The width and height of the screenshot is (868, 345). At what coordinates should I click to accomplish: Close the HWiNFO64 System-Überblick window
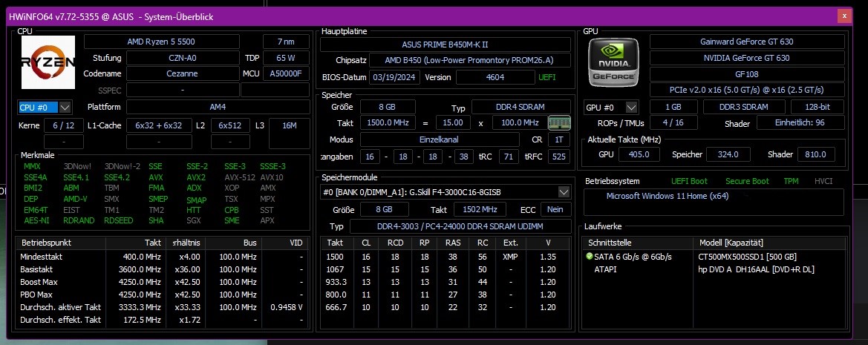coord(844,16)
